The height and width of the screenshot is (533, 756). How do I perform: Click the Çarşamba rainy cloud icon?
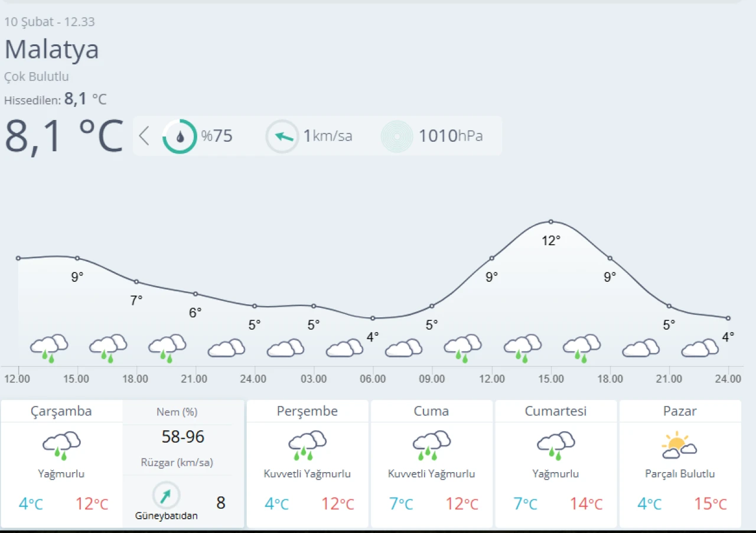click(61, 446)
